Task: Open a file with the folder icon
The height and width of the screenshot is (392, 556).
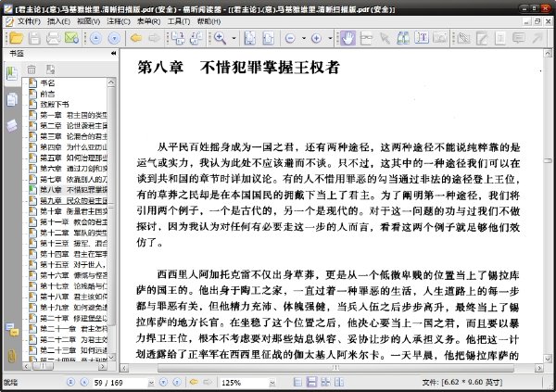Action: coord(17,38)
